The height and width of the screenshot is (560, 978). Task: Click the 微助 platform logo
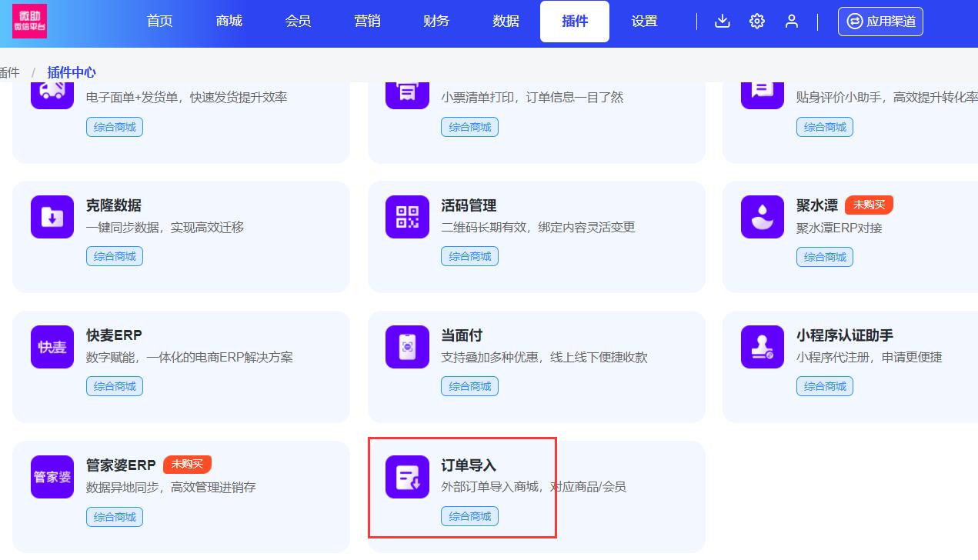[29, 21]
